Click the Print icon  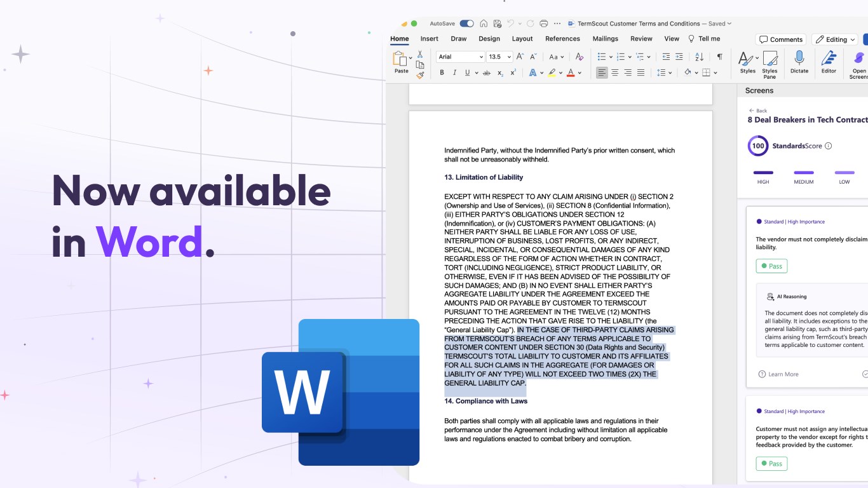click(543, 24)
